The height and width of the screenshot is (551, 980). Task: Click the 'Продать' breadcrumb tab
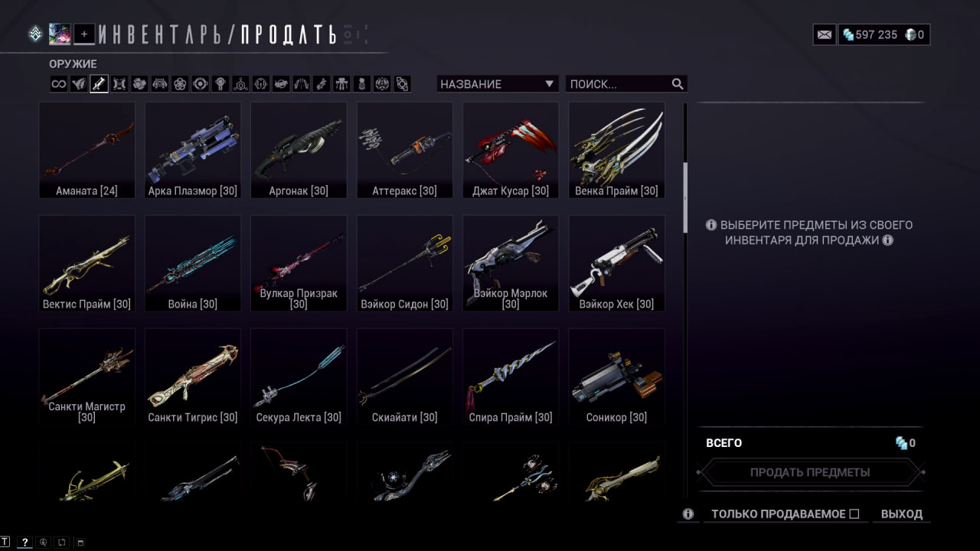[289, 34]
